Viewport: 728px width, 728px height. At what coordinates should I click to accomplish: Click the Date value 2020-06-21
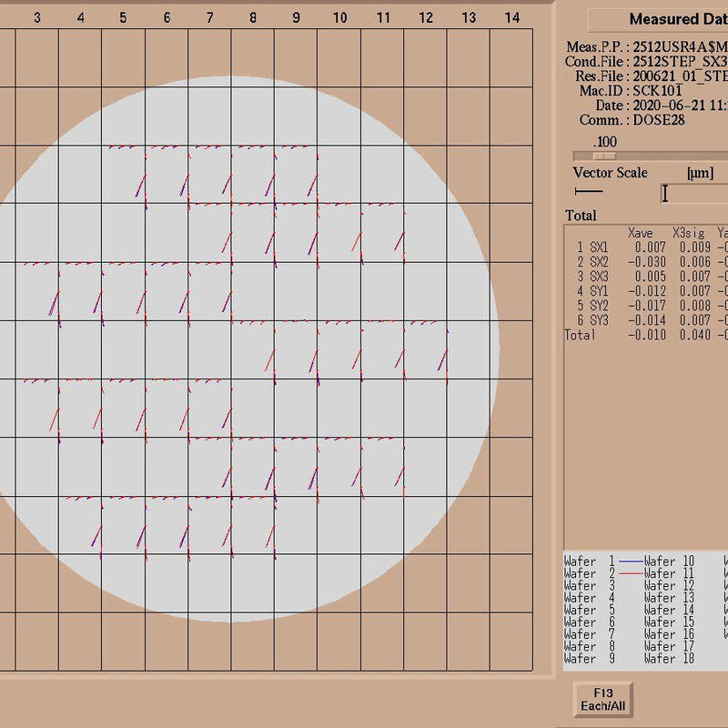click(x=669, y=105)
